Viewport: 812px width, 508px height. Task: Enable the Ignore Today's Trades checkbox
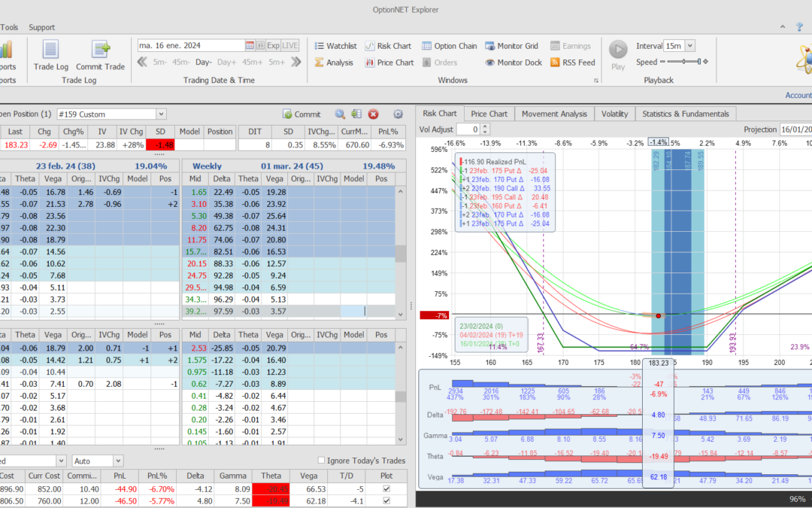(322, 461)
